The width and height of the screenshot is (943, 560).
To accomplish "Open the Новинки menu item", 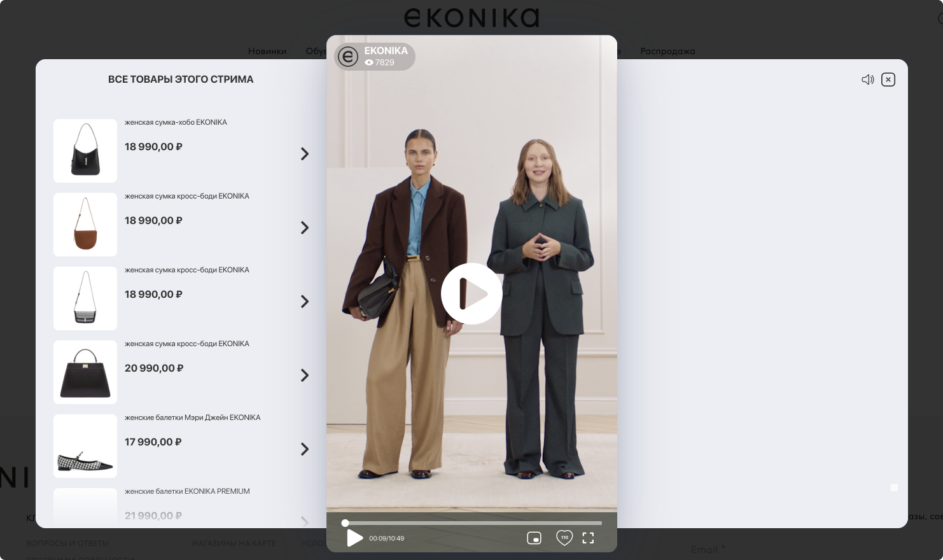I will tap(267, 51).
